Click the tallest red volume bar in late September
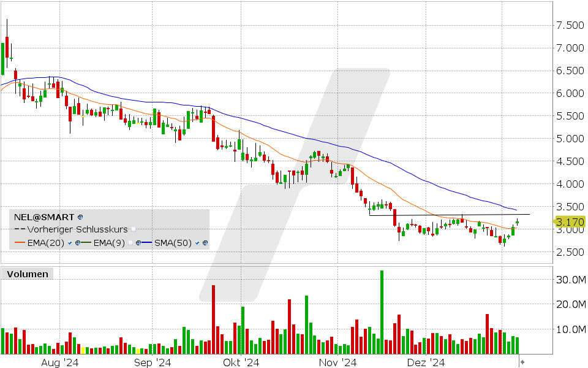This screenshot has height=368, width=588. tap(213, 320)
